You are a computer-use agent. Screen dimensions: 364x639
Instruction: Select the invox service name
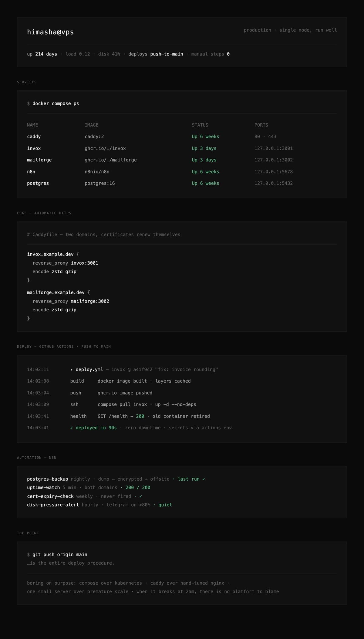point(34,148)
